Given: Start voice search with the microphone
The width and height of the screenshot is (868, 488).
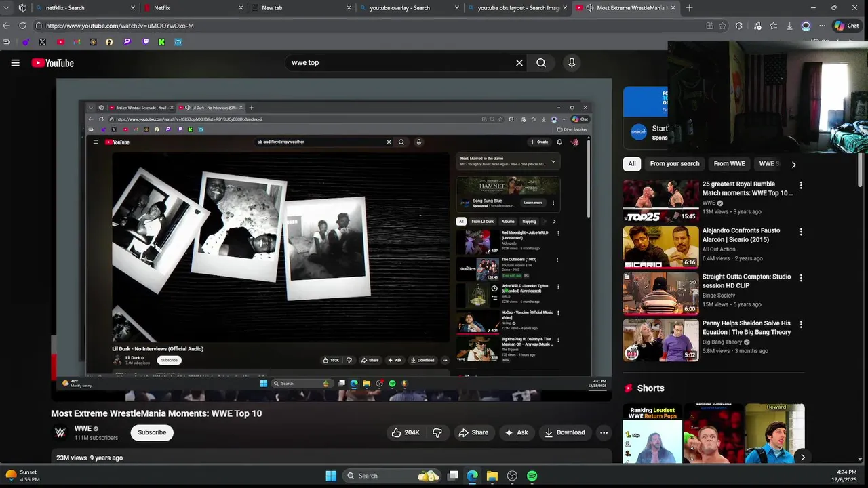Looking at the screenshot, I should tap(572, 63).
